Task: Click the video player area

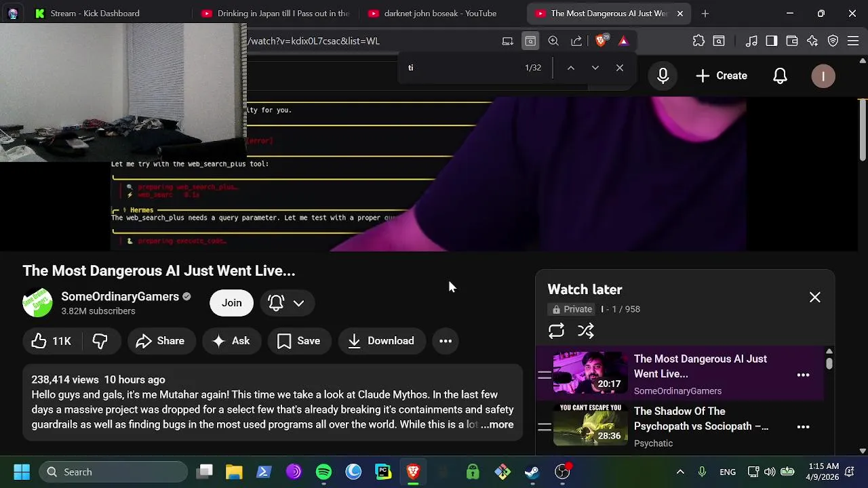Action: [429, 174]
